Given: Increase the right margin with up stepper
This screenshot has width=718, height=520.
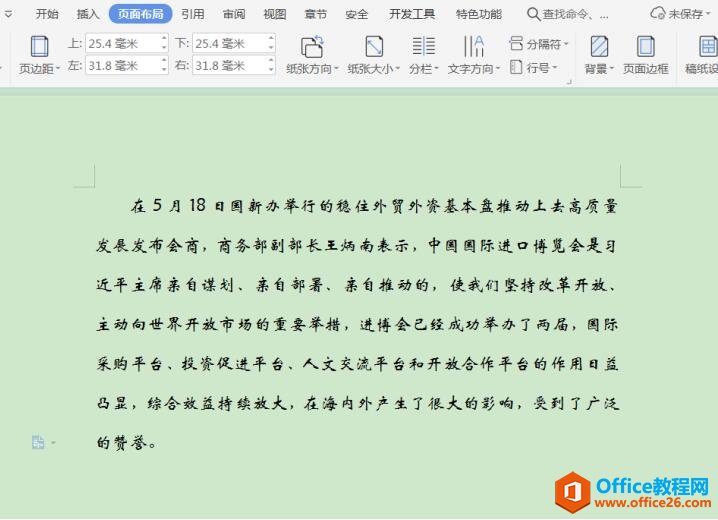Looking at the screenshot, I should (271, 60).
